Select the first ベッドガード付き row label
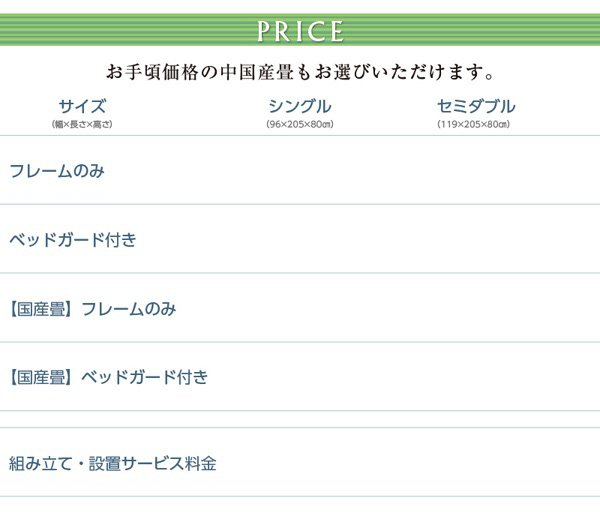The image size is (600, 516). (72, 240)
